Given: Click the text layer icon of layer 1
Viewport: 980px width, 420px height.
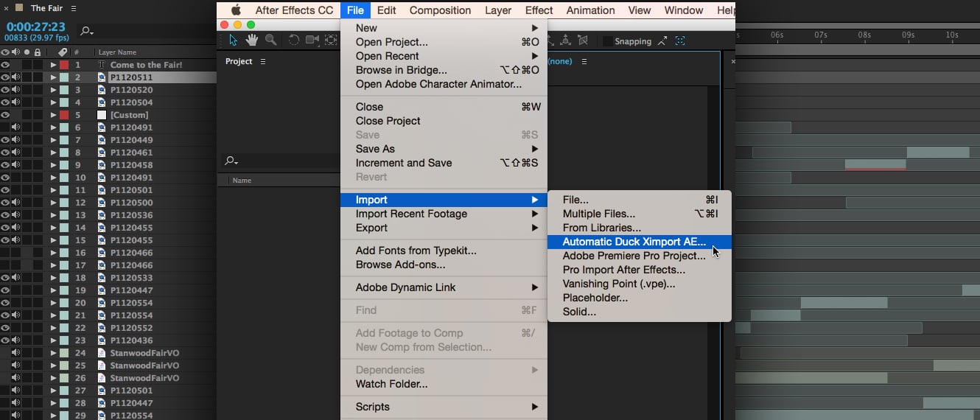Looking at the screenshot, I should tap(102, 65).
